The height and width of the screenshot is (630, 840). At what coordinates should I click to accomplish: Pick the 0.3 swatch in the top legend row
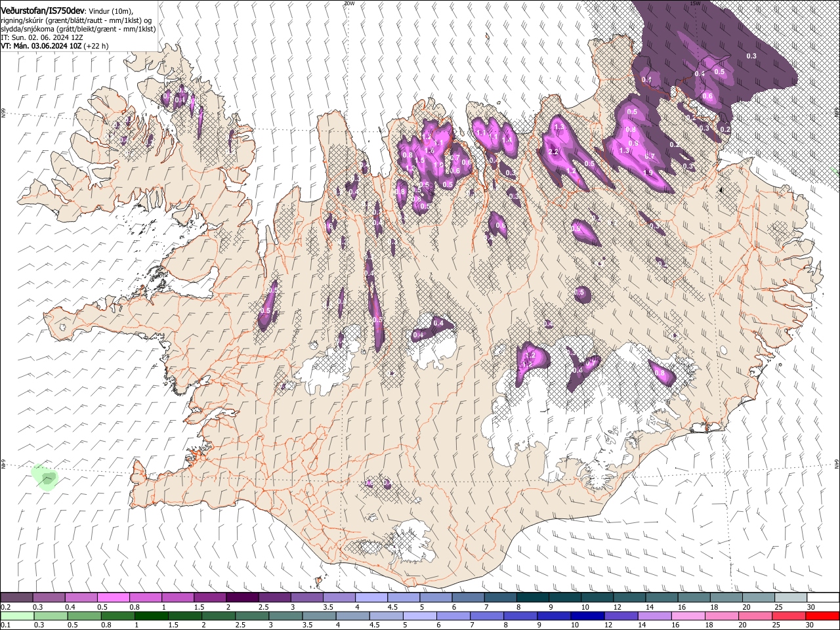[x=49, y=598]
